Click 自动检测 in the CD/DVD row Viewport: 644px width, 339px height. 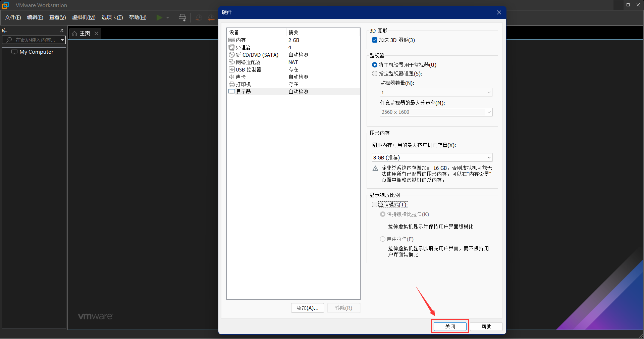tap(299, 55)
